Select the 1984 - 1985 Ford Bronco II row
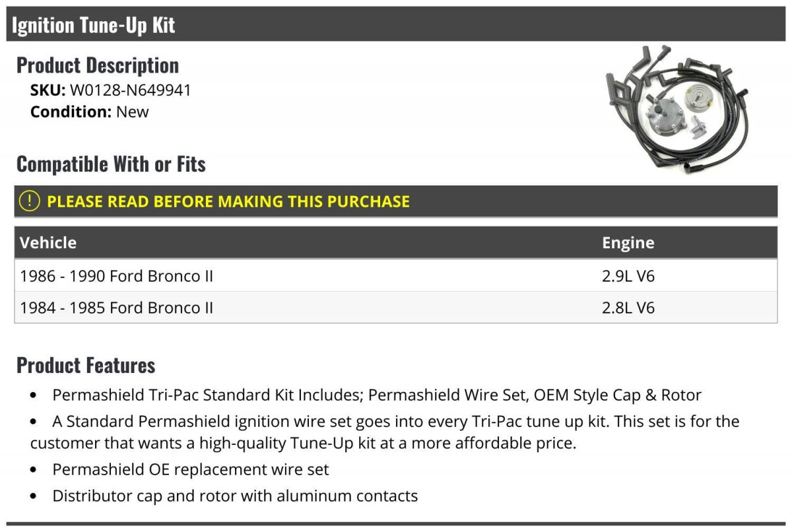Viewport: 792px width, 532px height. point(117,308)
